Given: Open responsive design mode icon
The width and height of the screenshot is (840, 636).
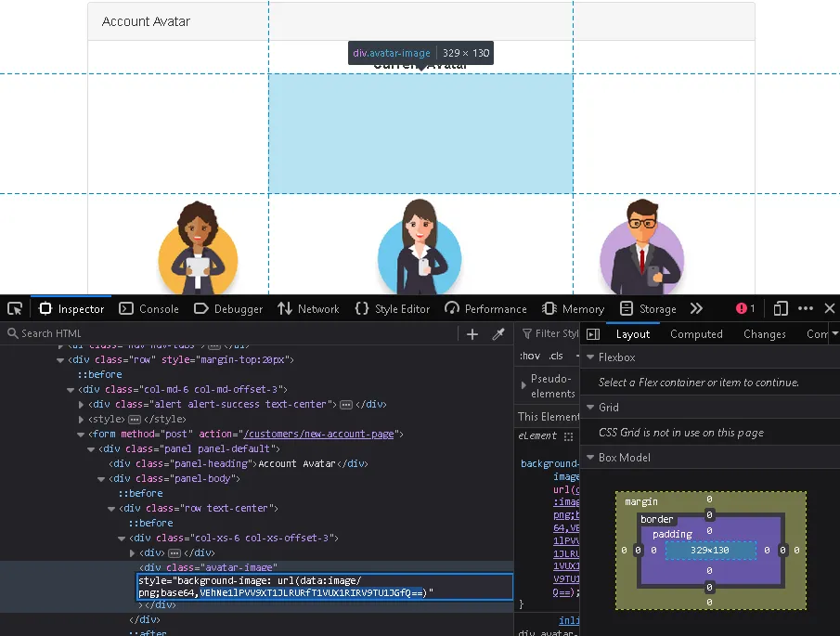Looking at the screenshot, I should click(781, 309).
